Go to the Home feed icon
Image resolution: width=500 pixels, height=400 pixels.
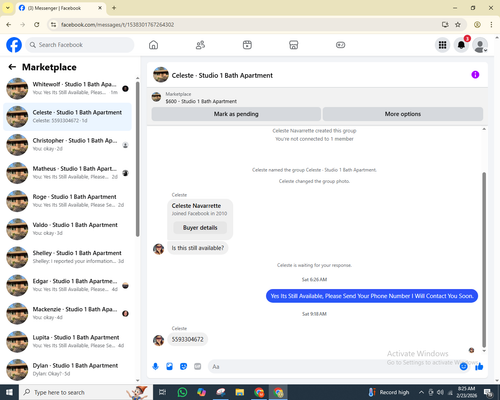[153, 45]
